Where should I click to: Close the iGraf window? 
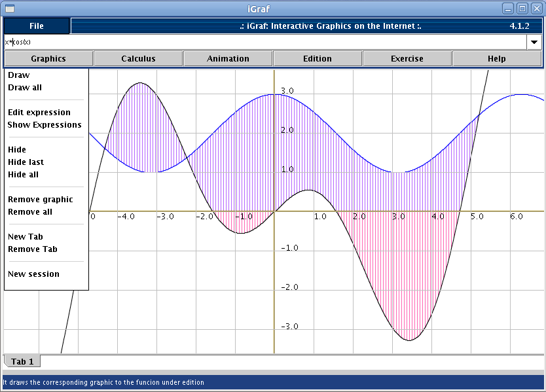point(537,9)
